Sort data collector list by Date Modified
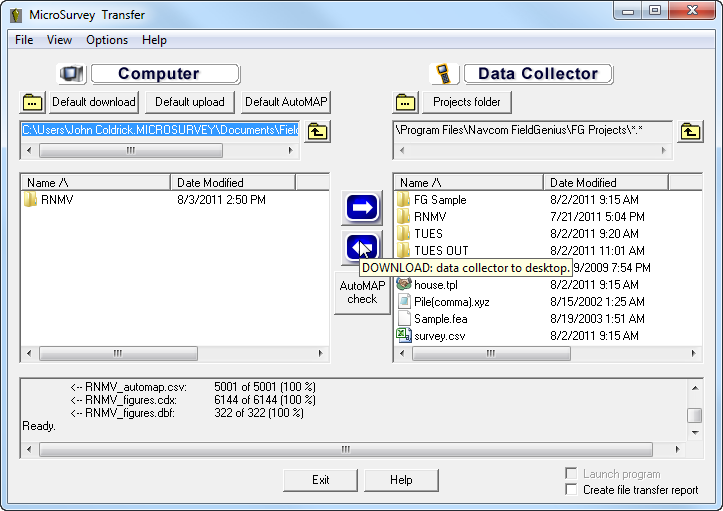Viewport: 723px width, 511px height. pos(606,183)
